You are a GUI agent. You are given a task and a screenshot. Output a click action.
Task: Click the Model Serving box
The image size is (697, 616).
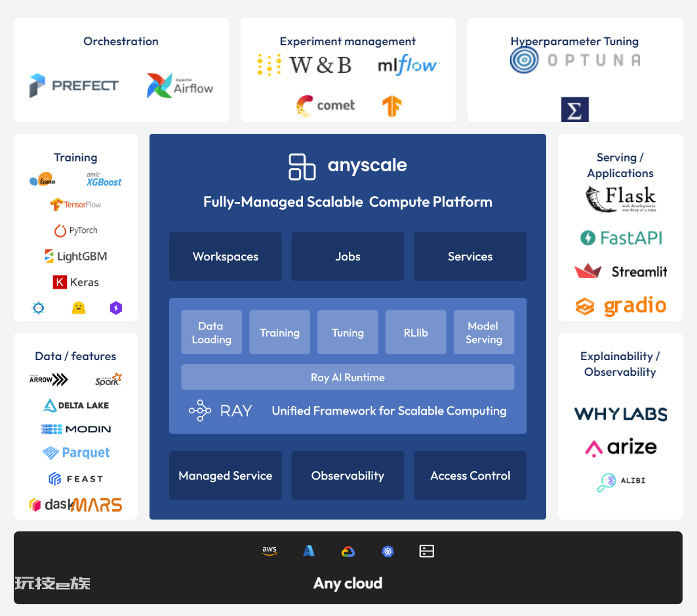484,332
